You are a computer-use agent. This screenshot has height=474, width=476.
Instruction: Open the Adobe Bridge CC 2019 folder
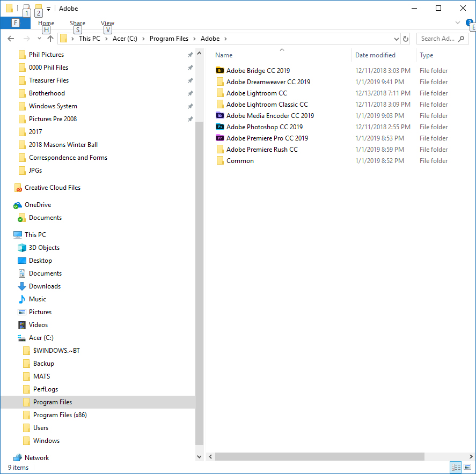[258, 71]
